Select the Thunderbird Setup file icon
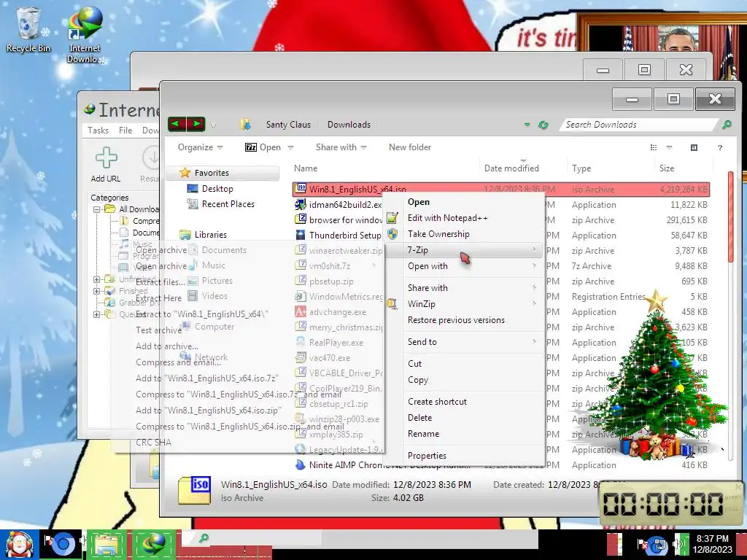 pos(300,236)
